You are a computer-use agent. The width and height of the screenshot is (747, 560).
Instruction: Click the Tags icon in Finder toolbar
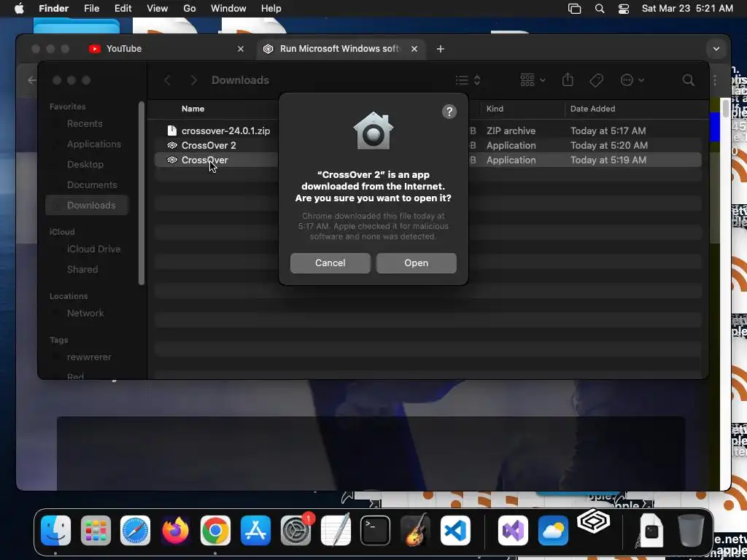pos(596,80)
